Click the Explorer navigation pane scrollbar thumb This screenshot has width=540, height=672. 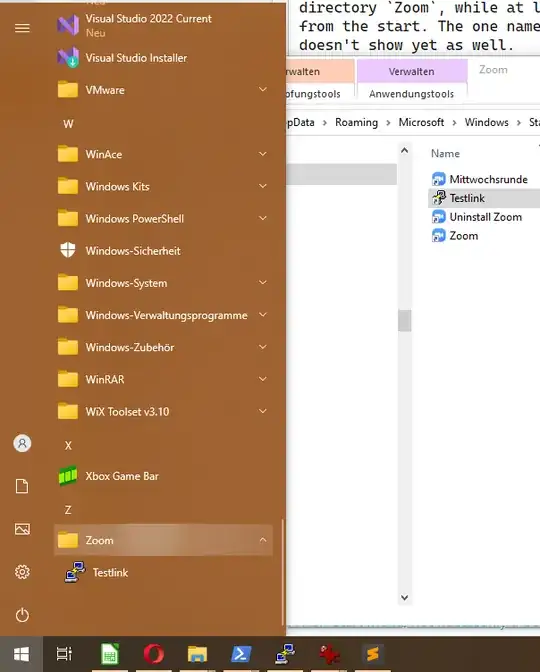click(x=404, y=321)
